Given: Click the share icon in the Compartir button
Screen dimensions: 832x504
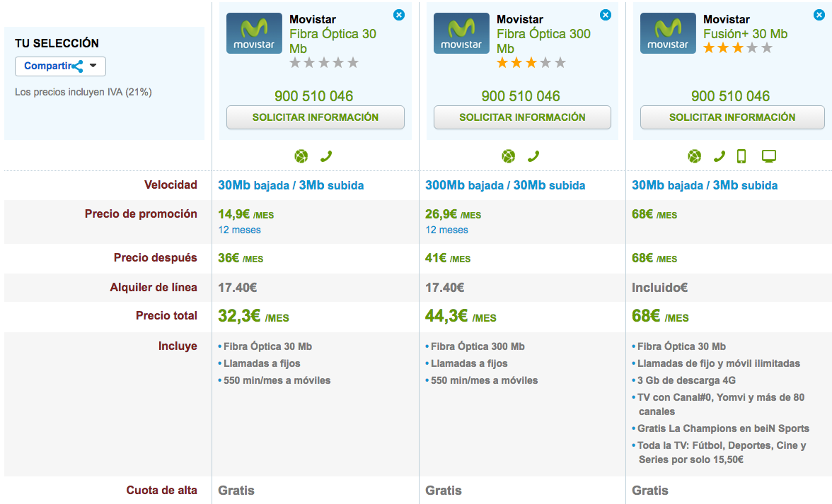Looking at the screenshot, I should tap(78, 66).
